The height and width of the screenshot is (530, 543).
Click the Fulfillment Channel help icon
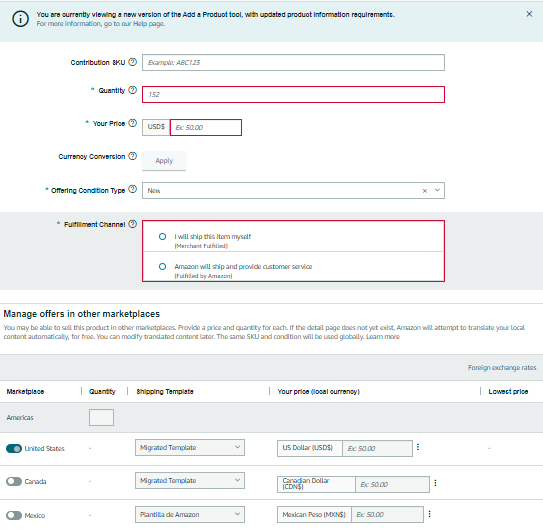133,224
